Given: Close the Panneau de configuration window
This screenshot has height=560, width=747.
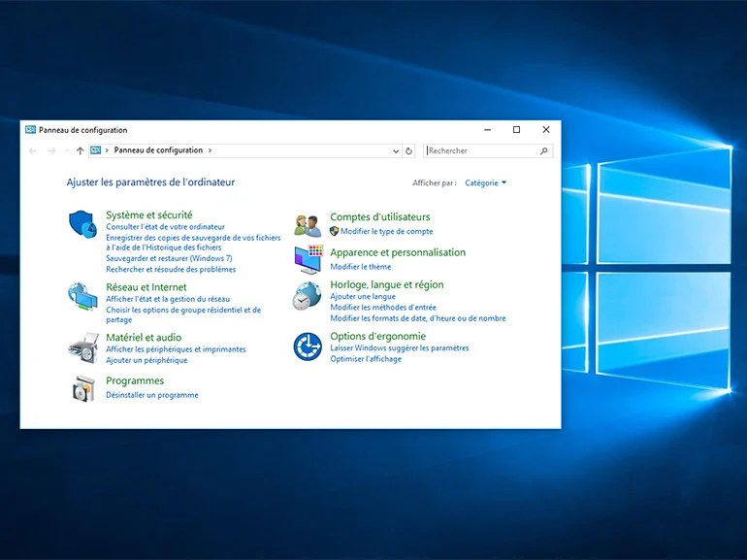Looking at the screenshot, I should coord(546,130).
